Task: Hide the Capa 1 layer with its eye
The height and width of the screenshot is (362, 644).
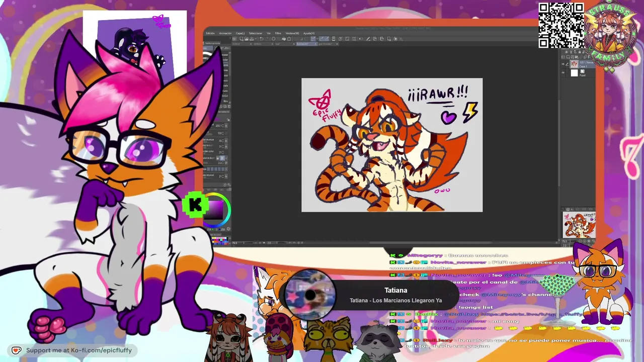Action: click(563, 64)
